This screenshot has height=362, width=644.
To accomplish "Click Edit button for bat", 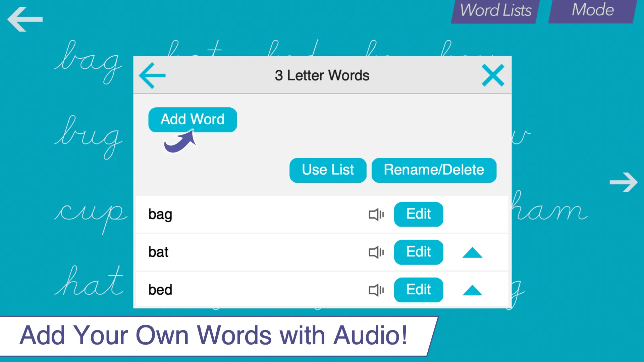I will pos(418,252).
